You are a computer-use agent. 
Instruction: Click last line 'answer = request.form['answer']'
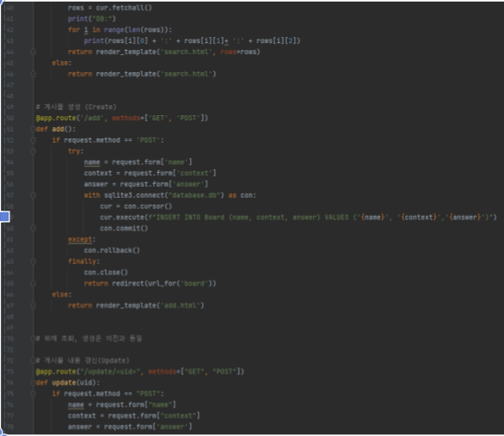pos(130,427)
